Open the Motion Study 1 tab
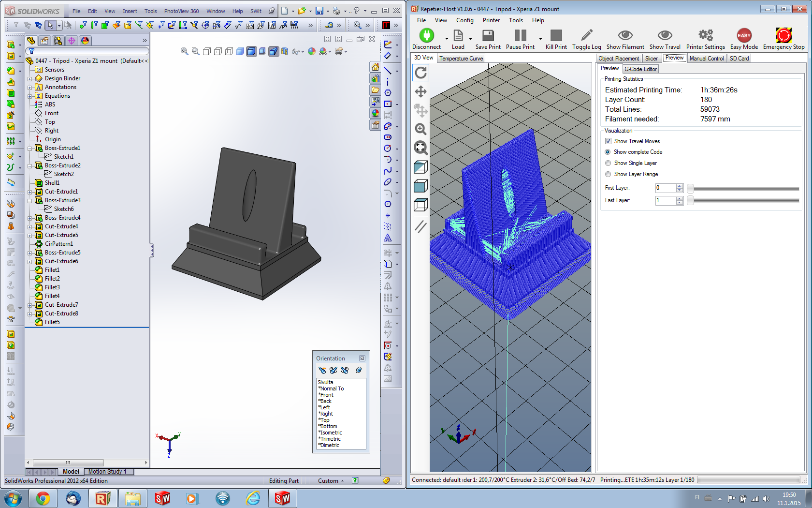 click(x=107, y=472)
